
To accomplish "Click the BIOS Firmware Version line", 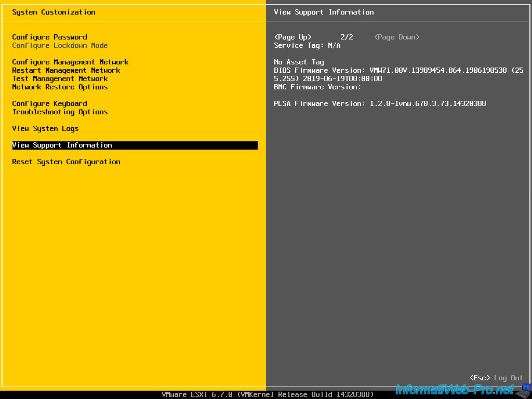I will click(398, 70).
